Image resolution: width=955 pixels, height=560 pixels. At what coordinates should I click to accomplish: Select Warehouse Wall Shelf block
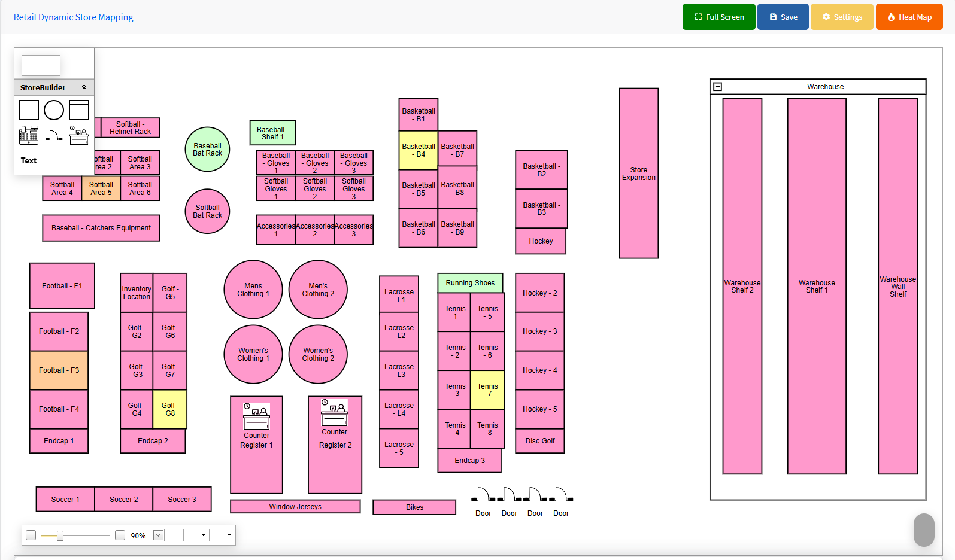tap(898, 286)
